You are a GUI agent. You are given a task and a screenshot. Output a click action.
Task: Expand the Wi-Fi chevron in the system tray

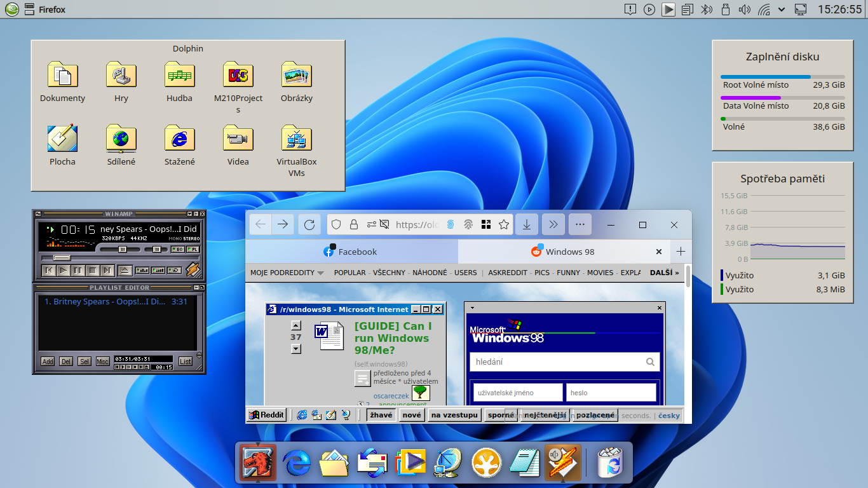click(782, 10)
